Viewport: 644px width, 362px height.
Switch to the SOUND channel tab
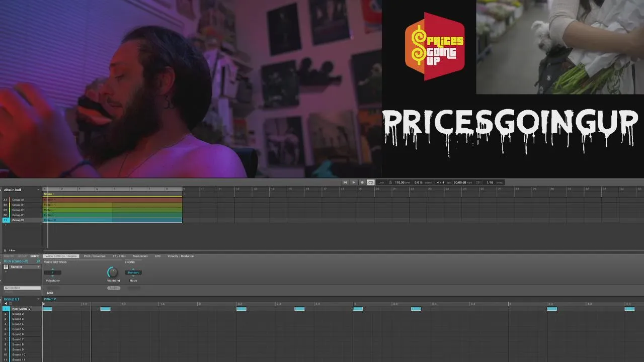[x=35, y=256]
